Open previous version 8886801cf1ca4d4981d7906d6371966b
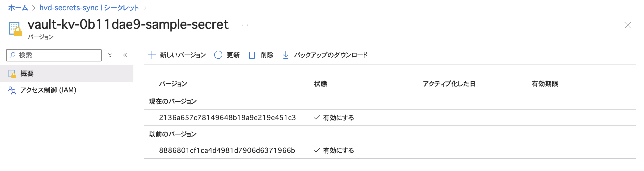Screen dimensions: 644x171 (x=227, y=151)
